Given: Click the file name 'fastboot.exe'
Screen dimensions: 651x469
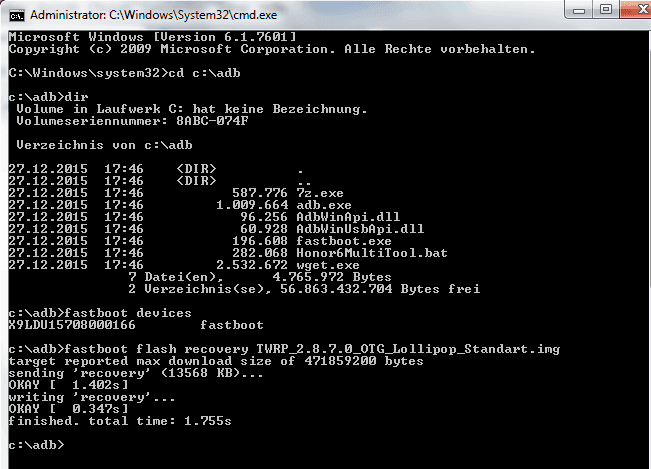Looking at the screenshot, I should pos(344,241).
